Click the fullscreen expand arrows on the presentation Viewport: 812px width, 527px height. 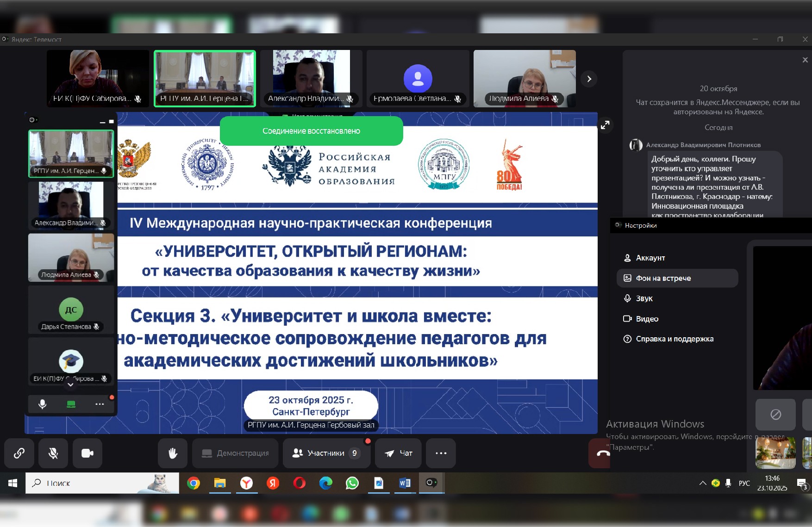605,124
